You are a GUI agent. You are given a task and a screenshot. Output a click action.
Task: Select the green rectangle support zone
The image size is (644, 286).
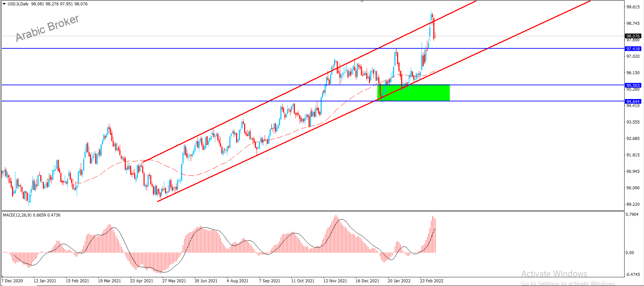(x=414, y=93)
